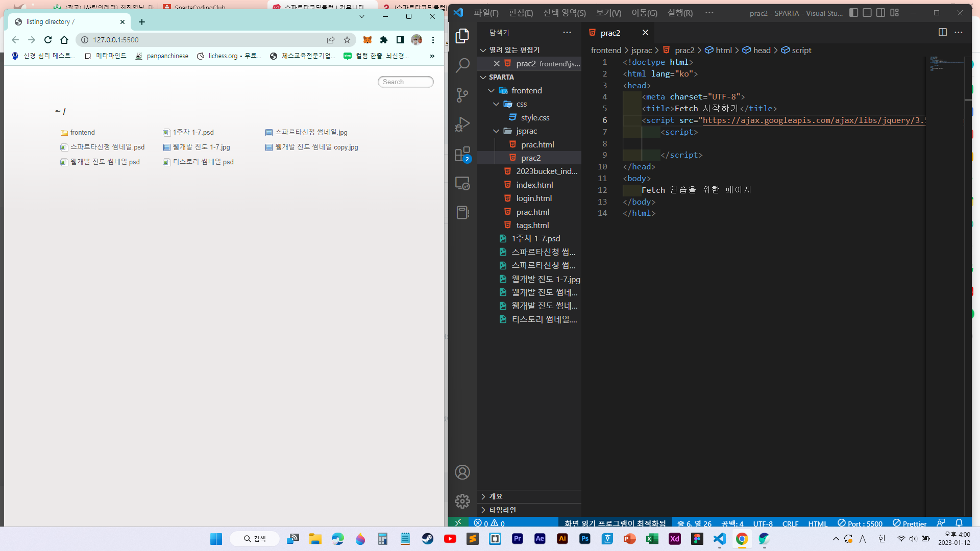The height and width of the screenshot is (551, 980).
Task: Open the Selection menu (선택 영역) in VS Code
Action: pos(565,13)
